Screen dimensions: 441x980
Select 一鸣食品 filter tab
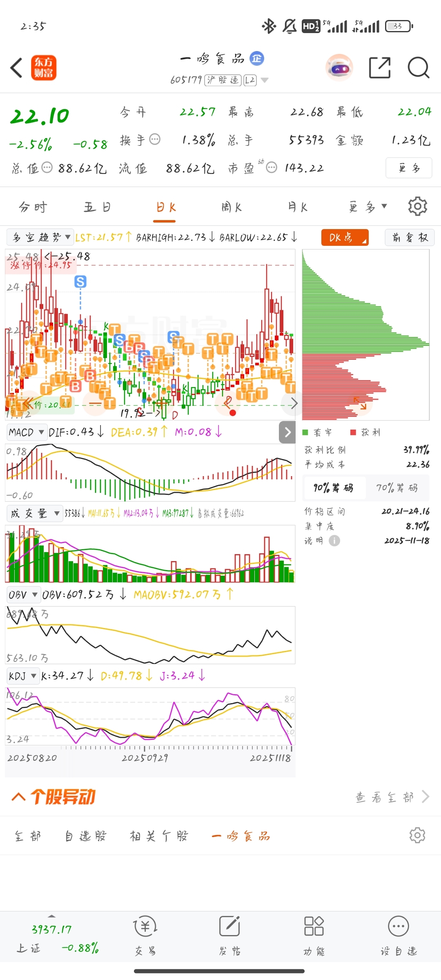[x=241, y=836]
